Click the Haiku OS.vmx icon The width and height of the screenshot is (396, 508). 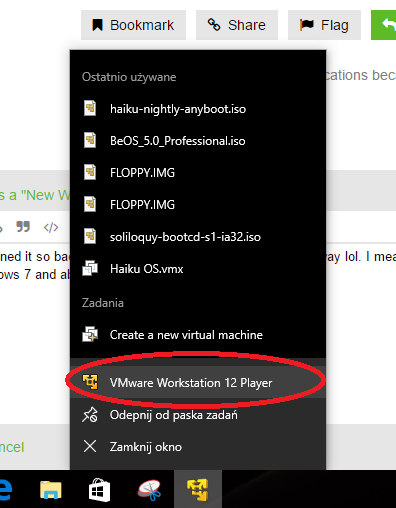(x=90, y=268)
